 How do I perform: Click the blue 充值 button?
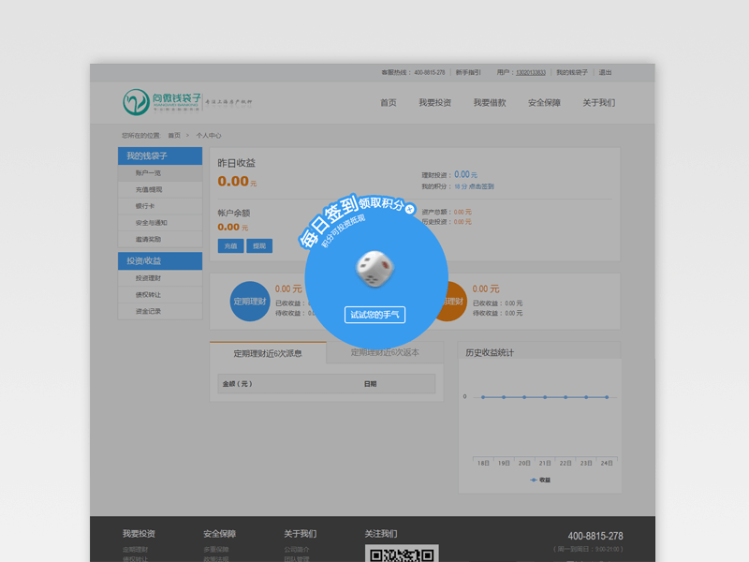point(231,246)
